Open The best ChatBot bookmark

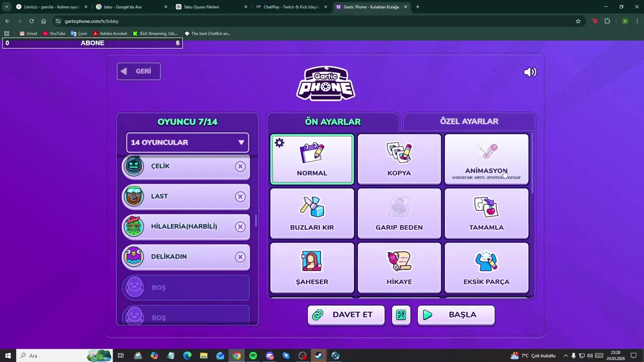(x=207, y=33)
